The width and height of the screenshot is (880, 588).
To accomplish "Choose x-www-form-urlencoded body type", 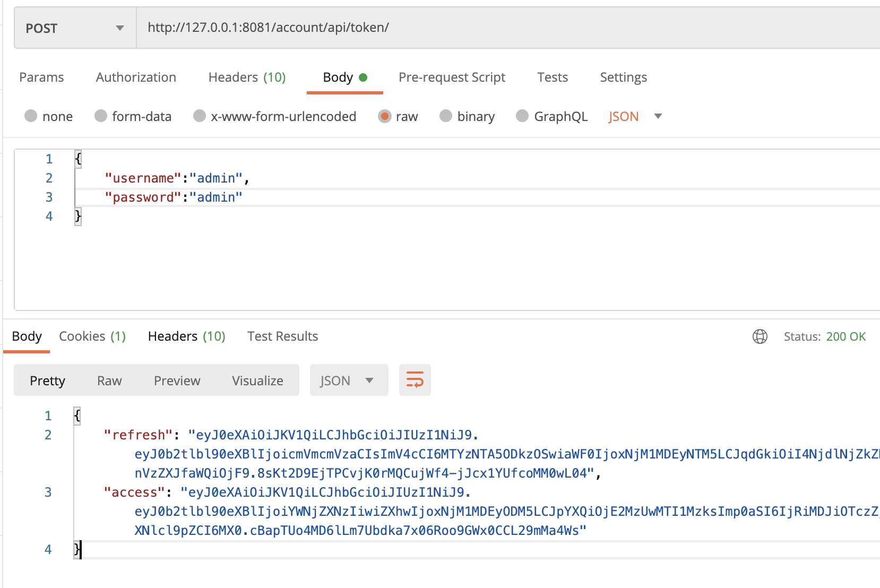I will click(199, 116).
